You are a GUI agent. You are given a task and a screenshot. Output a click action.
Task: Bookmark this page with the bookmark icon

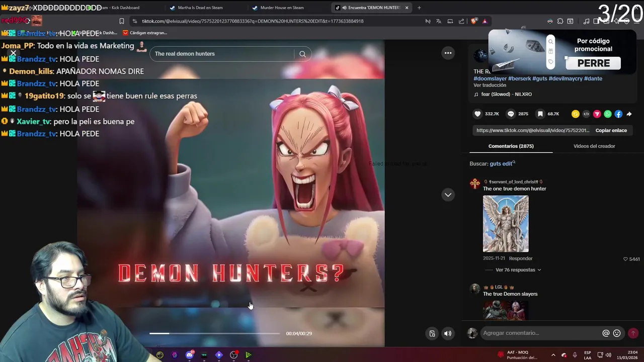(x=122, y=21)
